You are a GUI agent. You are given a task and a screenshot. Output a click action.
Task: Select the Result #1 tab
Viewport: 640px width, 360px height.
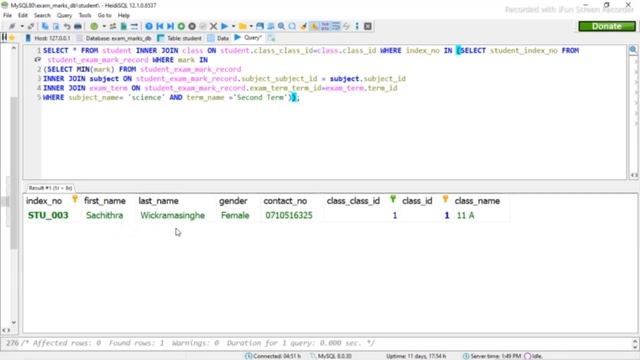[x=50, y=188]
